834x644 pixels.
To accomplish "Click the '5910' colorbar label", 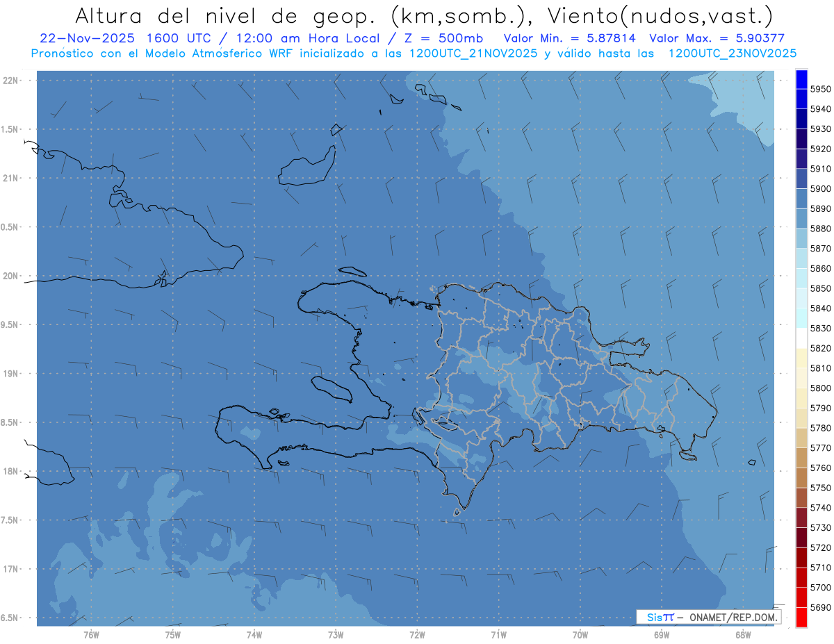I will pos(820,169).
